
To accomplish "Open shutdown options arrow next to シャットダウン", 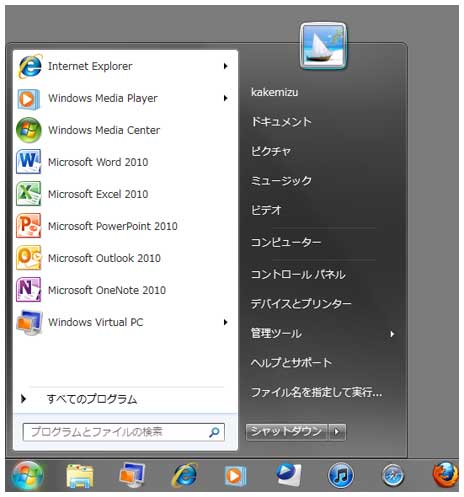I will click(337, 432).
